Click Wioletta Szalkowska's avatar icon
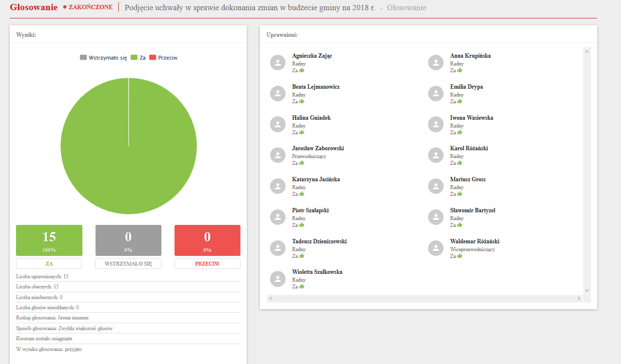The image size is (621, 364). (x=278, y=279)
